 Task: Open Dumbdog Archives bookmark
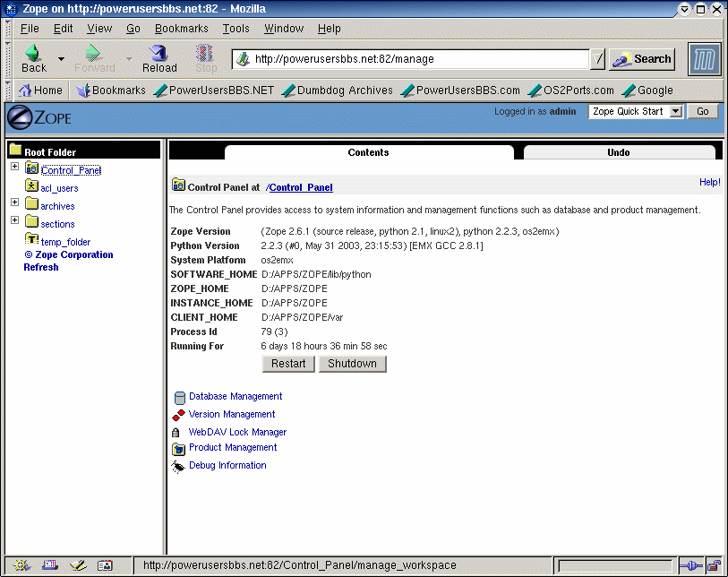pos(338,90)
